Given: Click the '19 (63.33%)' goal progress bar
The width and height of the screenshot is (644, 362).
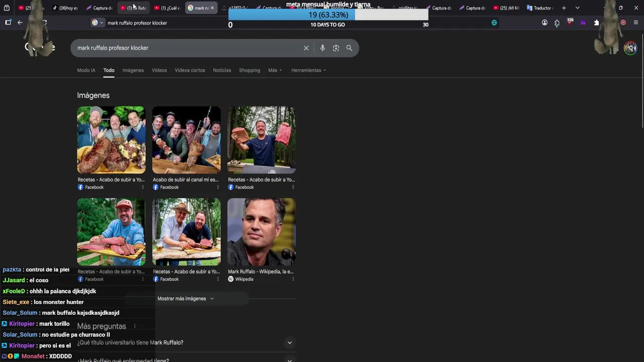Looking at the screenshot, I should (x=328, y=15).
